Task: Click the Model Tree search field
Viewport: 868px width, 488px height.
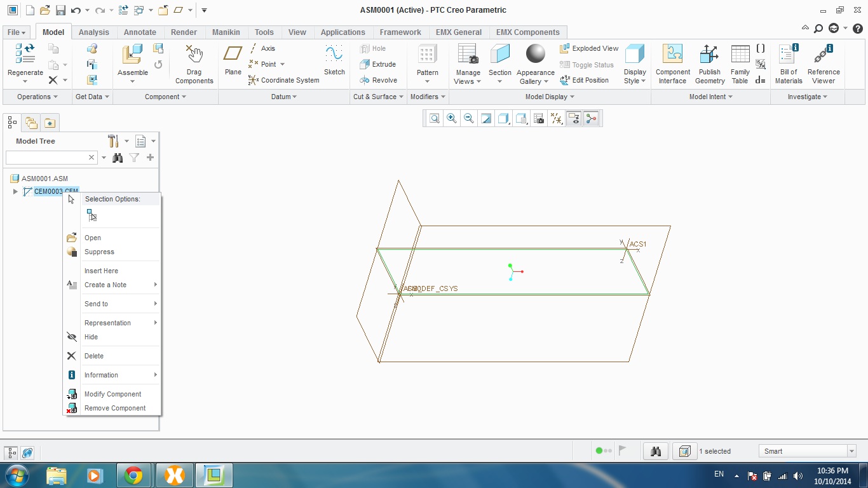Action: [51, 158]
